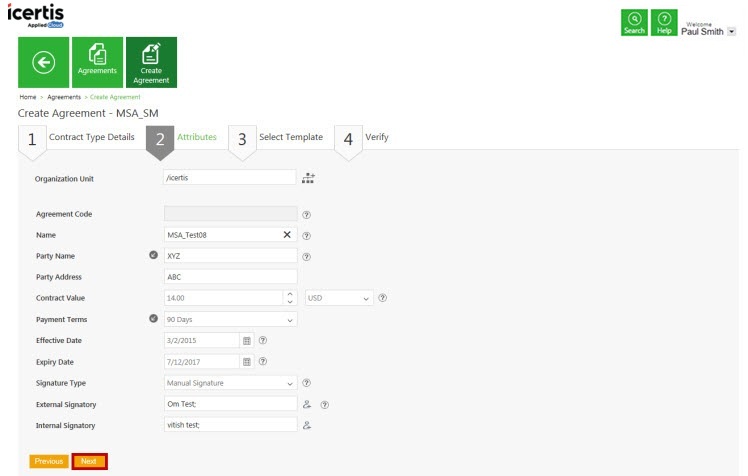Click the Next button

pyautogui.click(x=89, y=461)
